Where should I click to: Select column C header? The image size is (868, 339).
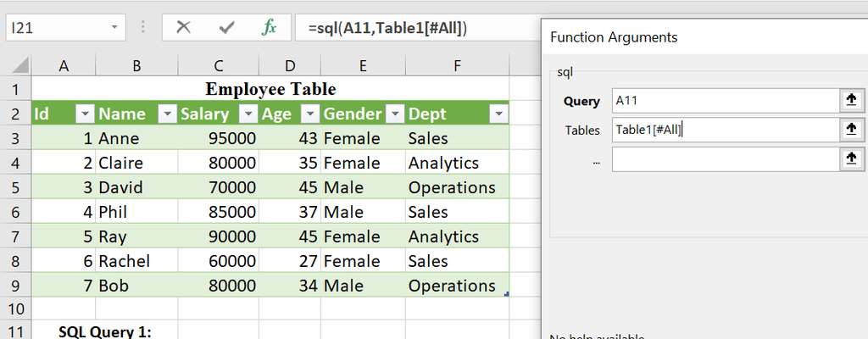tap(218, 65)
